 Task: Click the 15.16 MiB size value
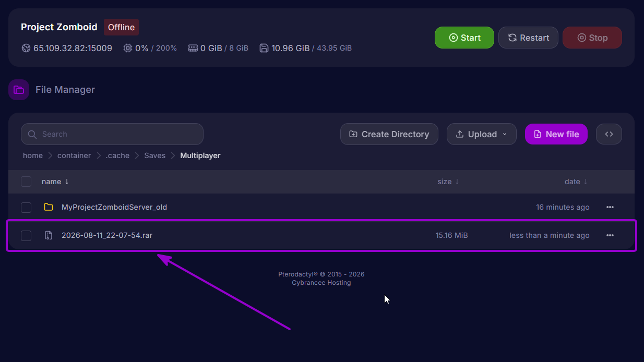click(452, 235)
